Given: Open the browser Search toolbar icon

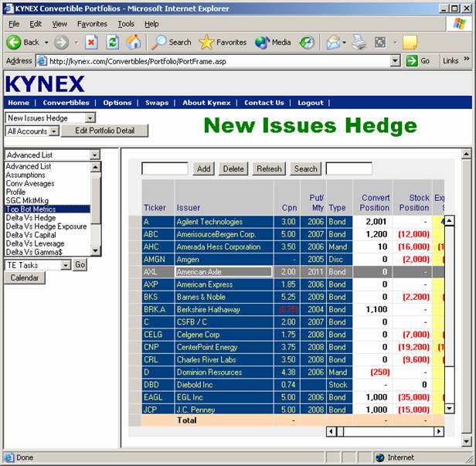Looking at the screenshot, I should (x=158, y=43).
